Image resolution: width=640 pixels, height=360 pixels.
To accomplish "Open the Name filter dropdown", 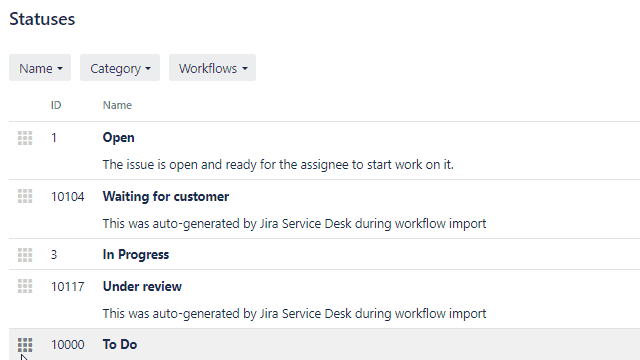I will [x=40, y=68].
